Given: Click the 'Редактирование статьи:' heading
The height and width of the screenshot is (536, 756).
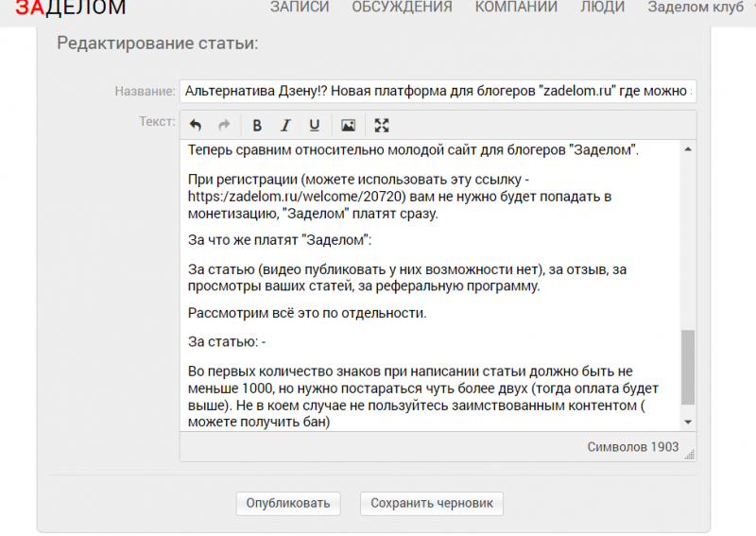Looking at the screenshot, I should tap(158, 43).
